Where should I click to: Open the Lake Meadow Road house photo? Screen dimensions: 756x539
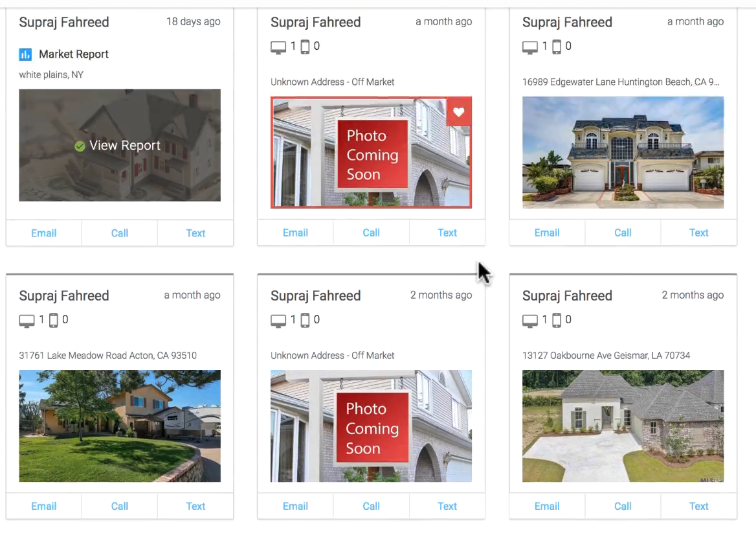click(x=120, y=426)
